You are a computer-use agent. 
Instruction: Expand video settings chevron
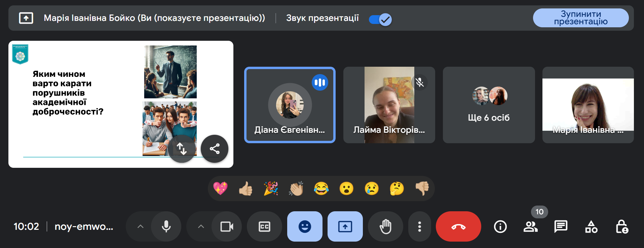201,226
